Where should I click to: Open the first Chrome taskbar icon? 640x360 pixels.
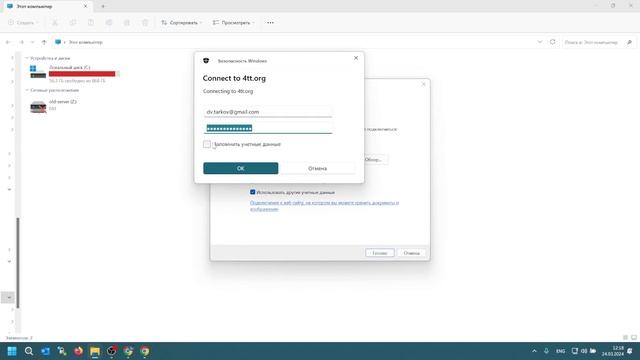(x=128, y=351)
